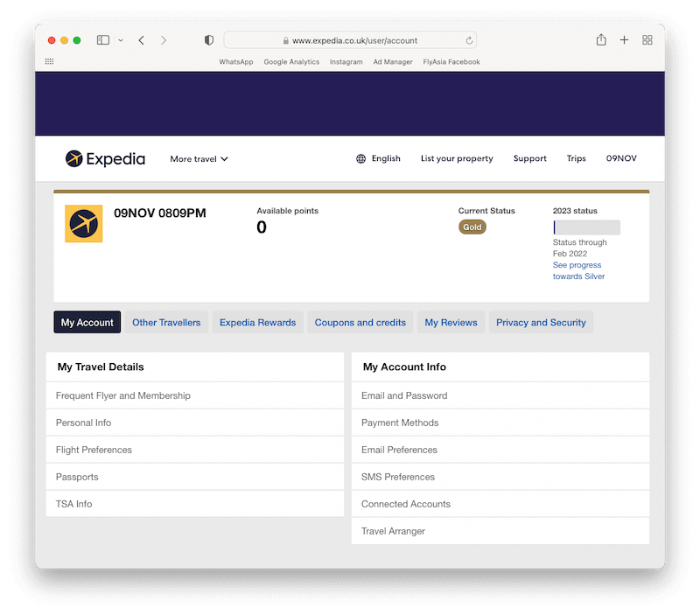Open the favorites grid dots icon
Screen dimensions: 700x615
[50, 61]
